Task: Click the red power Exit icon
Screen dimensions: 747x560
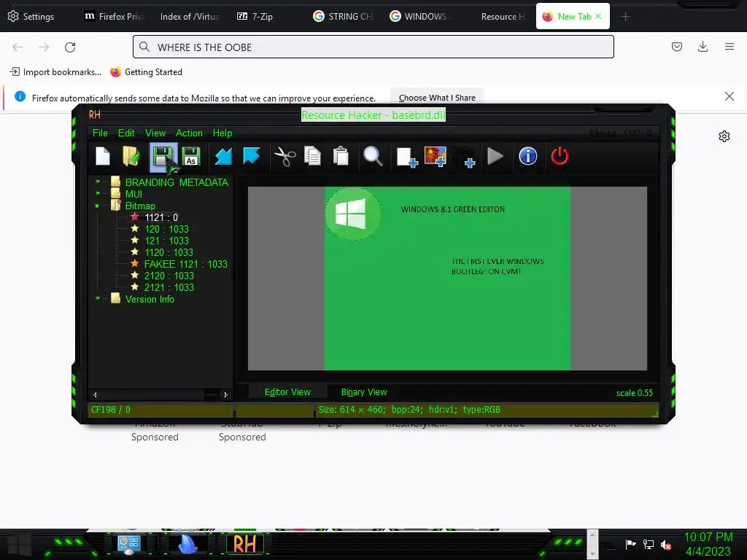Action: 560,156
